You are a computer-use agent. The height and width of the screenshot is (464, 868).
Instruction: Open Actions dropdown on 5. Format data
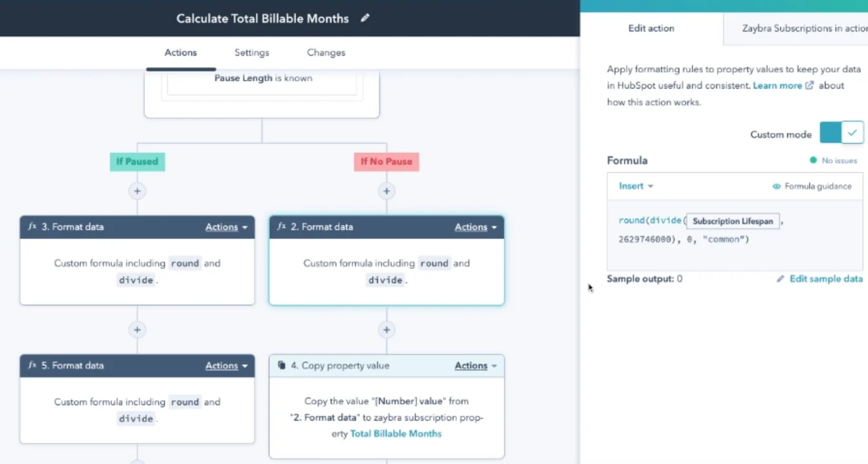(226, 366)
